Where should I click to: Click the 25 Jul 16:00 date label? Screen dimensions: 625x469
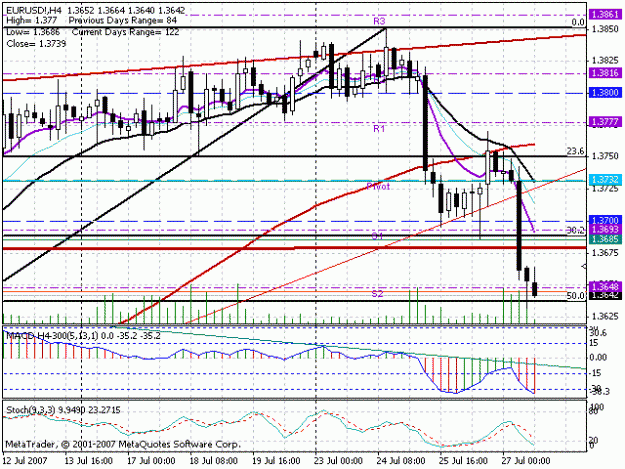click(x=463, y=461)
